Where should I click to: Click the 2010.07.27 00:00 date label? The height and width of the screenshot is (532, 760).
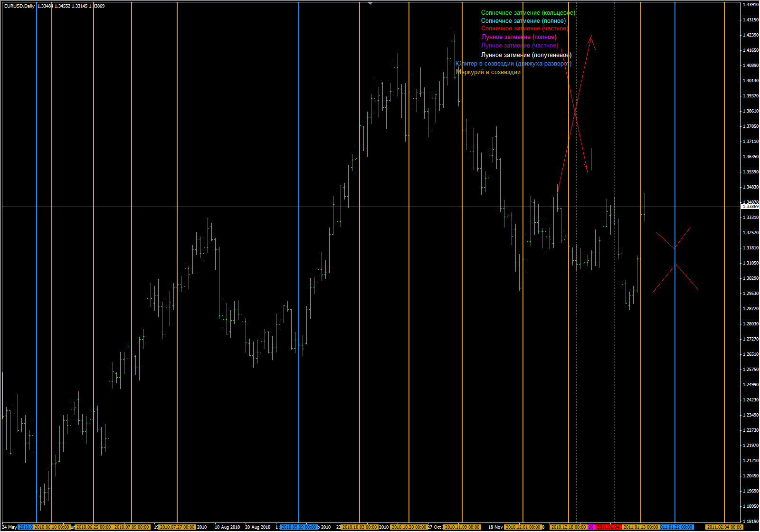pyautogui.click(x=177, y=527)
